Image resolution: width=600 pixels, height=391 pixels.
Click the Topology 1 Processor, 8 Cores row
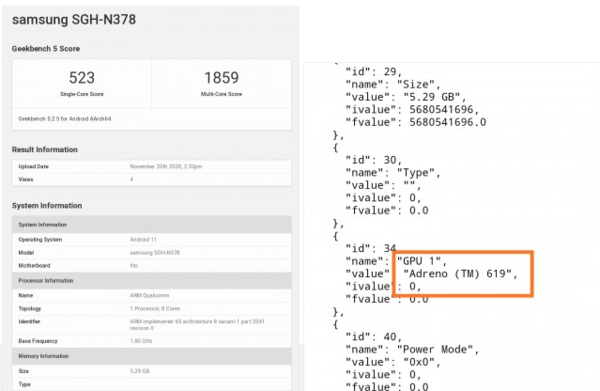pos(152,308)
